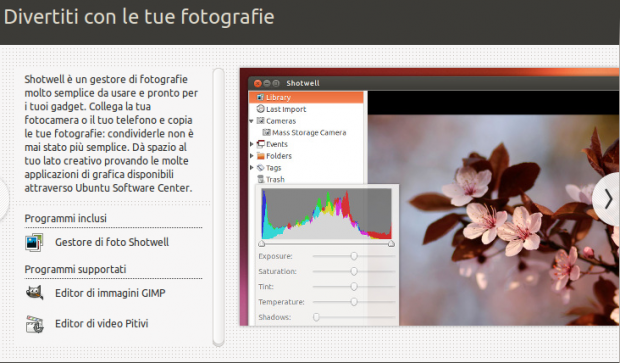Click the Saturation slider handle
The width and height of the screenshot is (620, 363).
354,271
